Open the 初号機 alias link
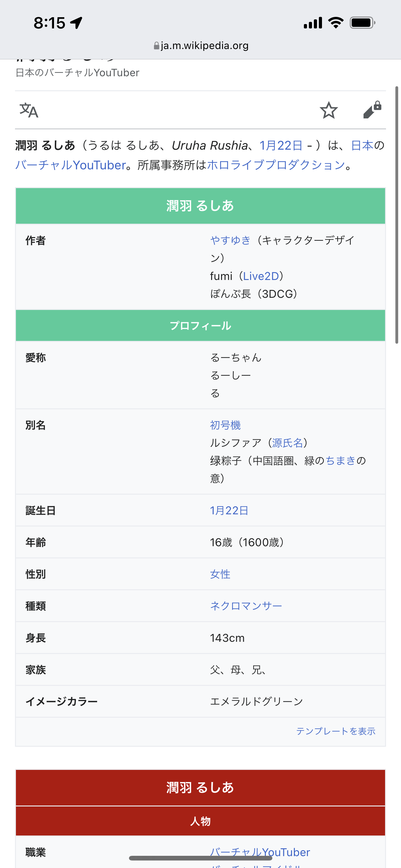The height and width of the screenshot is (868, 401). [225, 425]
